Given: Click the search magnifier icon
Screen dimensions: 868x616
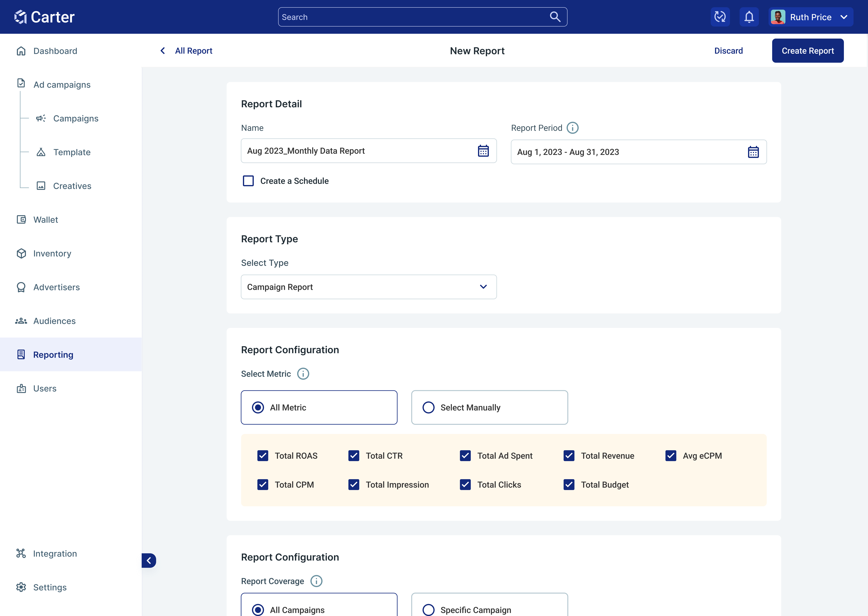Looking at the screenshot, I should pos(555,17).
